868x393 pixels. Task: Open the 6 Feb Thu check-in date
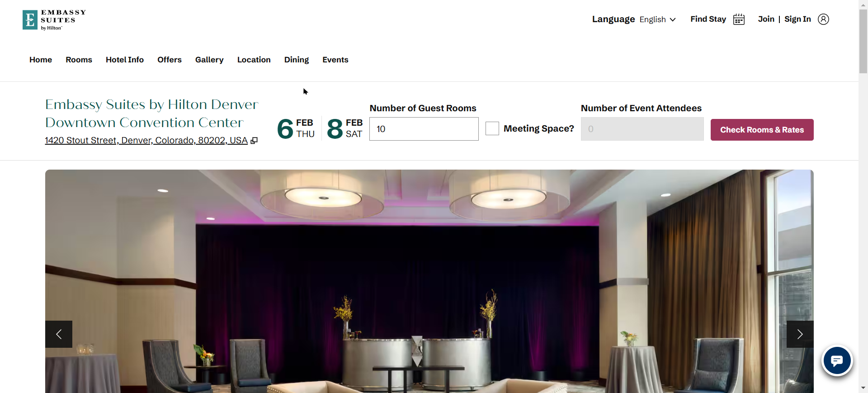pyautogui.click(x=296, y=128)
